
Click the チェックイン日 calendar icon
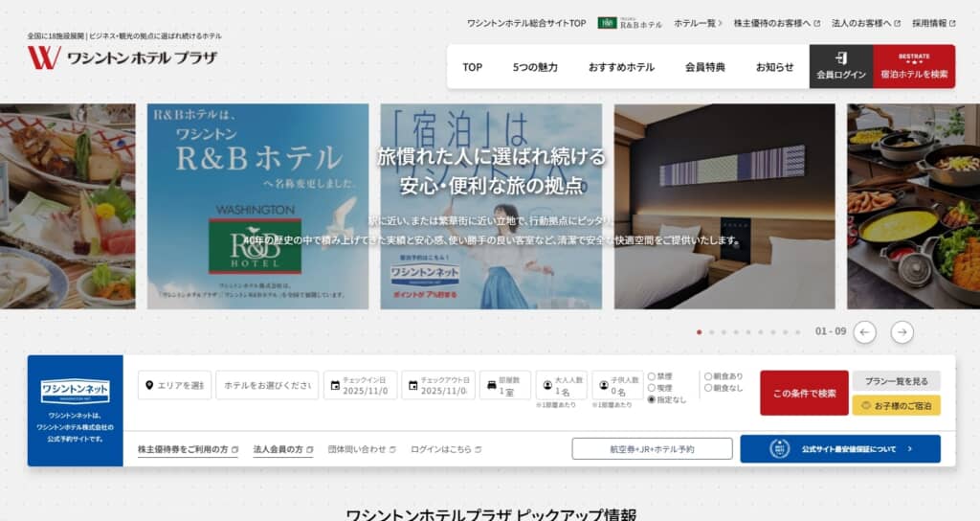click(x=335, y=386)
